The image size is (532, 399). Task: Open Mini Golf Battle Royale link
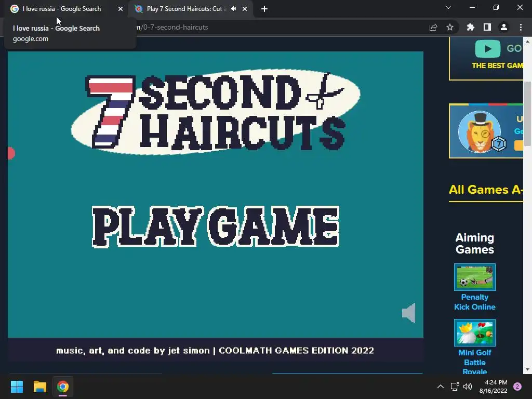(x=475, y=362)
